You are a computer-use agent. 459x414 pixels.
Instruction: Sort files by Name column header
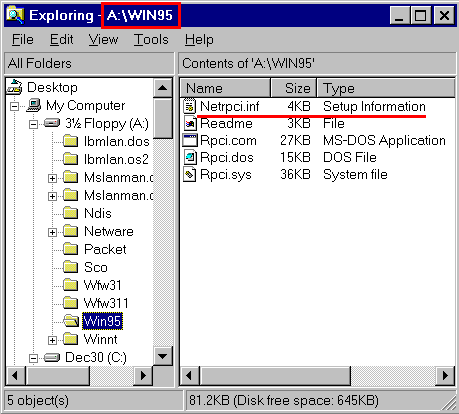point(225,88)
